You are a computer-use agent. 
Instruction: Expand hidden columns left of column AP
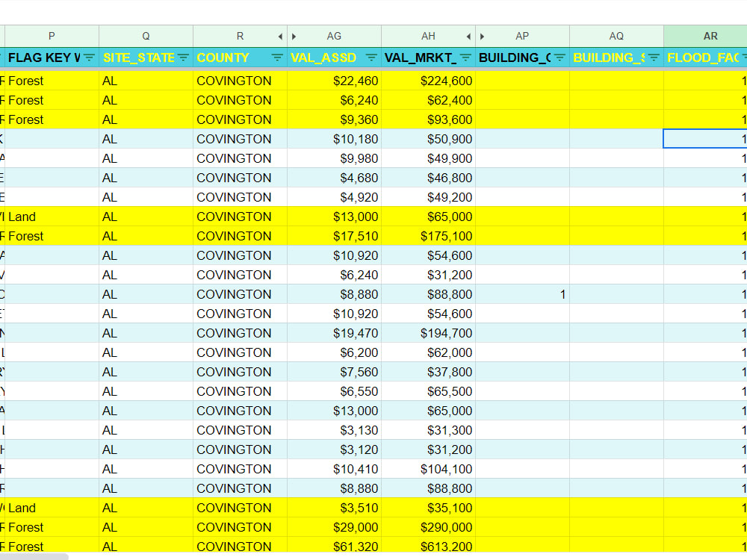pos(482,37)
